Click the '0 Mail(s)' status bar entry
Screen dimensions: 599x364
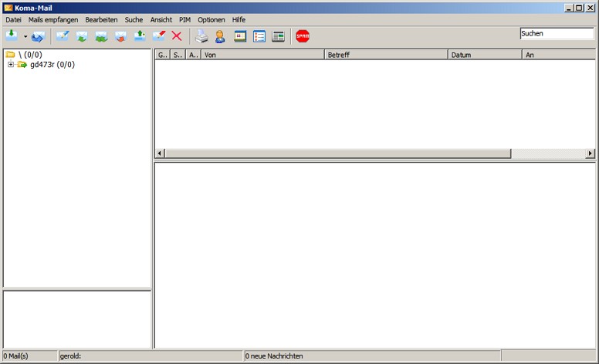tap(30, 356)
